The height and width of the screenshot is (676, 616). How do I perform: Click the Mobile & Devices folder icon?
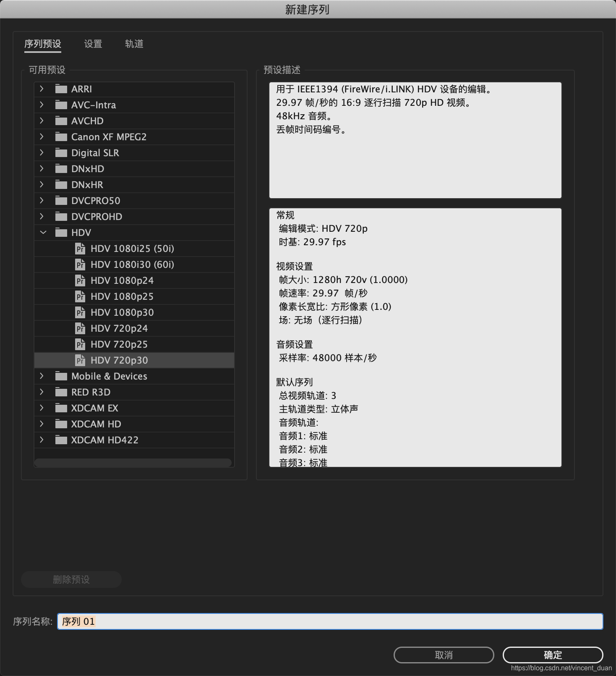[61, 376]
